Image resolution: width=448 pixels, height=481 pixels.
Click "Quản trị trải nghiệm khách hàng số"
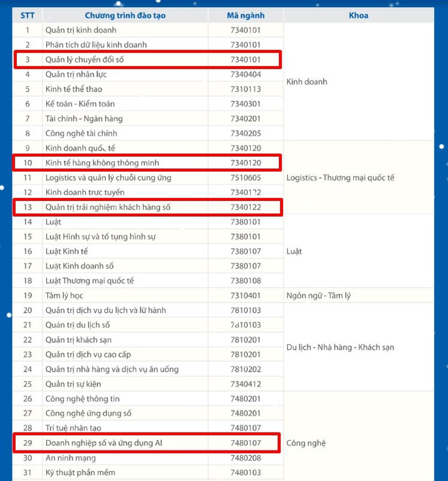[108, 207]
